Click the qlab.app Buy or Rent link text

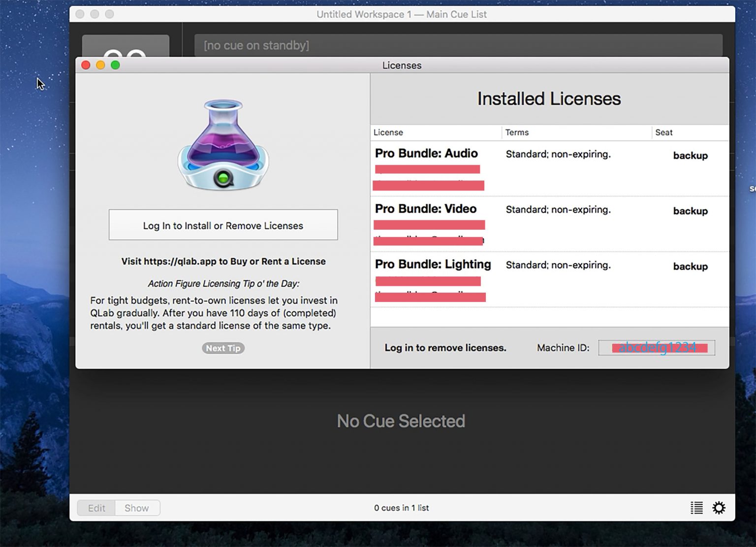click(223, 261)
